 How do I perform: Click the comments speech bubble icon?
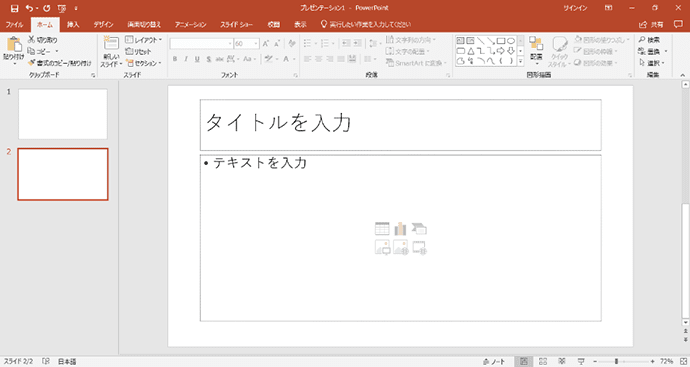click(678, 24)
